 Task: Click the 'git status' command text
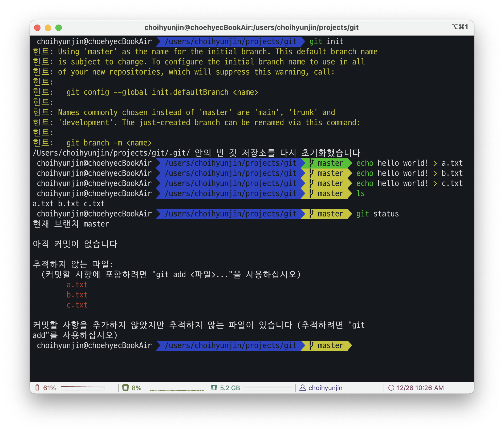coord(377,214)
